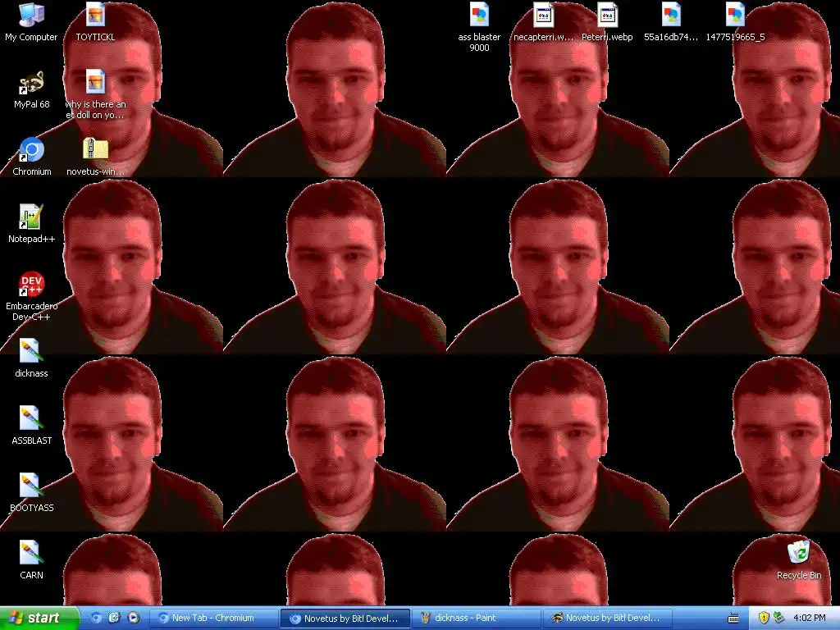Select the dicknass paint file icon
Image resolution: width=840 pixels, height=630 pixels.
32,358
